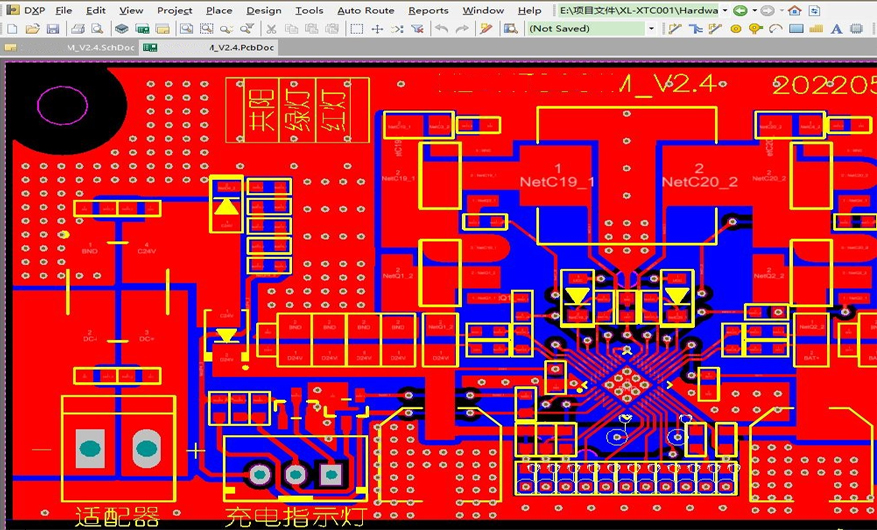Click the Home page icon
The image size is (877, 530).
click(794, 11)
